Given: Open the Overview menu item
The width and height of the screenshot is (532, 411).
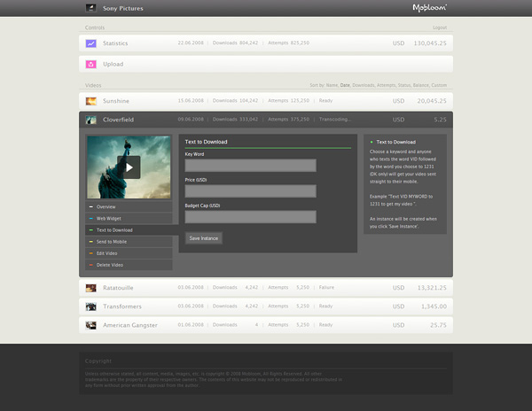Looking at the screenshot, I should pyautogui.click(x=129, y=206).
